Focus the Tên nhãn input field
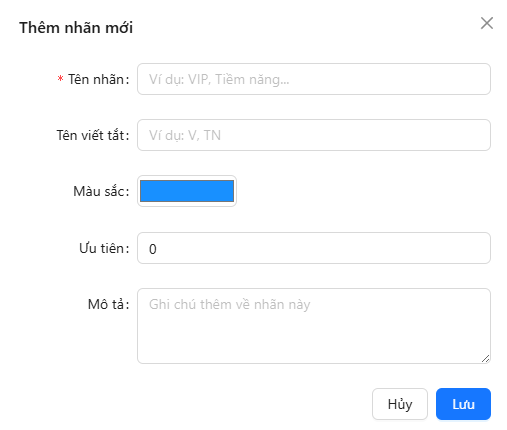Viewport: 507px width, 430px height. (x=314, y=79)
